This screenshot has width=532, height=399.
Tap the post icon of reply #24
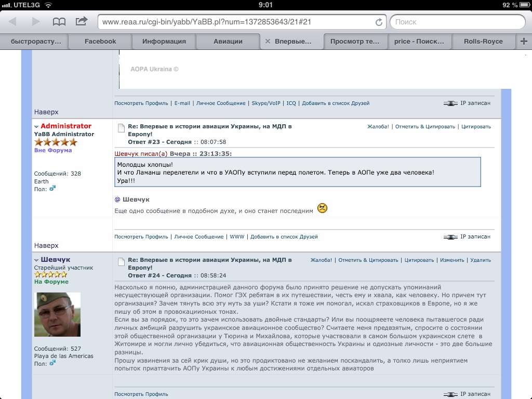pos(121,261)
